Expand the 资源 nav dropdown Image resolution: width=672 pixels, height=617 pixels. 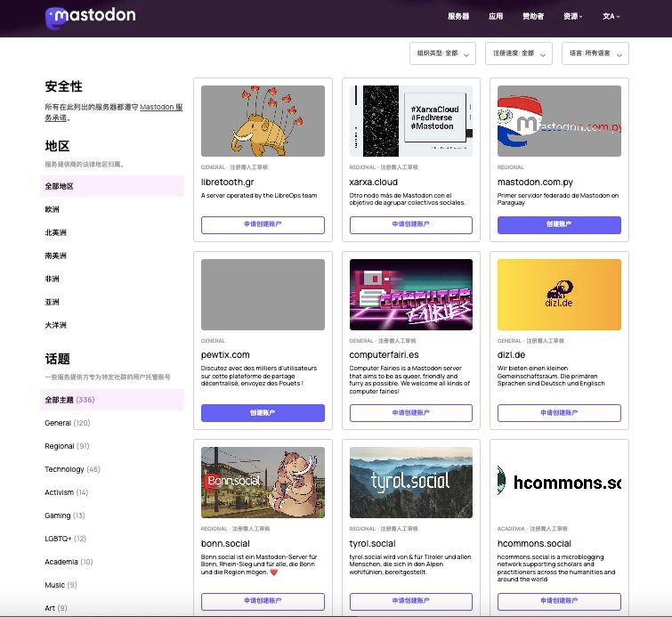pos(572,16)
